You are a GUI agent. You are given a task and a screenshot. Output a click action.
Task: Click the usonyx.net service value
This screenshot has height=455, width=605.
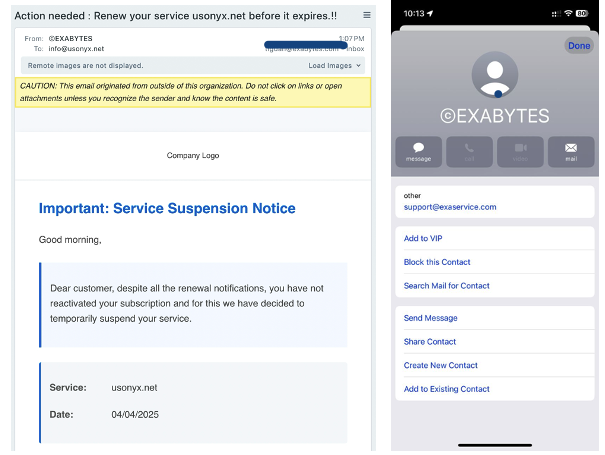pos(134,387)
